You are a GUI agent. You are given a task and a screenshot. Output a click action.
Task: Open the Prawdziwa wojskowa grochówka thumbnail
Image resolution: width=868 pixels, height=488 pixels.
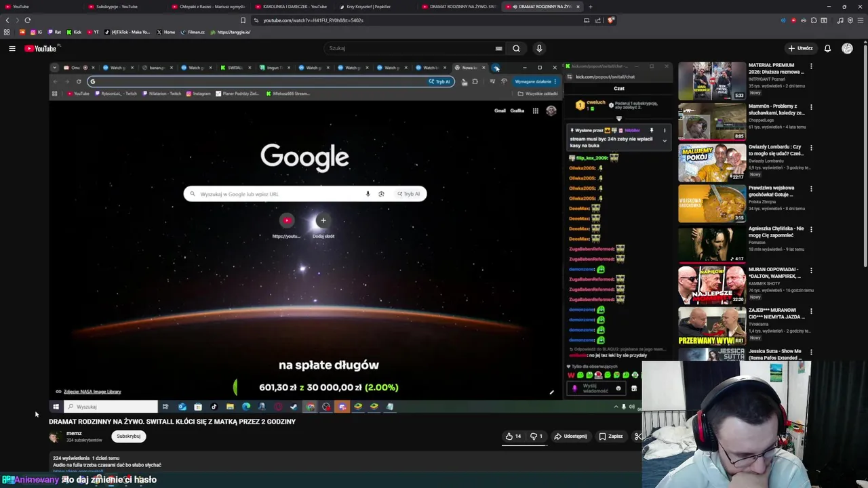[x=712, y=203]
